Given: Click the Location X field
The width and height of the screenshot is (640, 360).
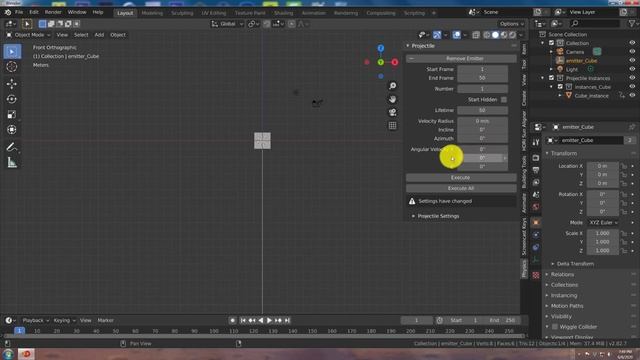Looking at the screenshot, I should tap(602, 166).
